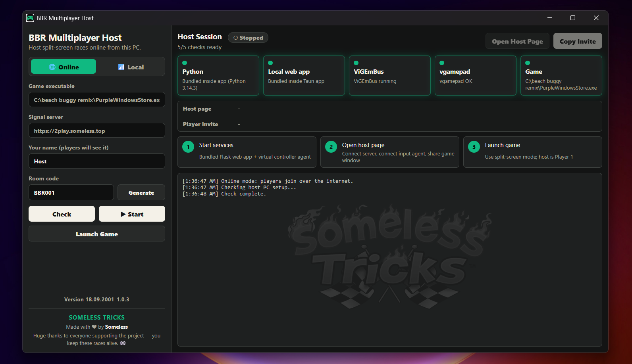Click step 2 circle for Open host page
This screenshot has width=632, height=364.
(331, 147)
